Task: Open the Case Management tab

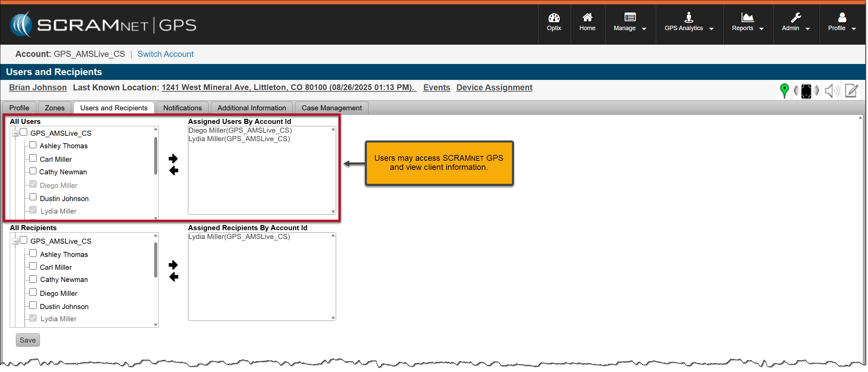Action: click(x=331, y=108)
